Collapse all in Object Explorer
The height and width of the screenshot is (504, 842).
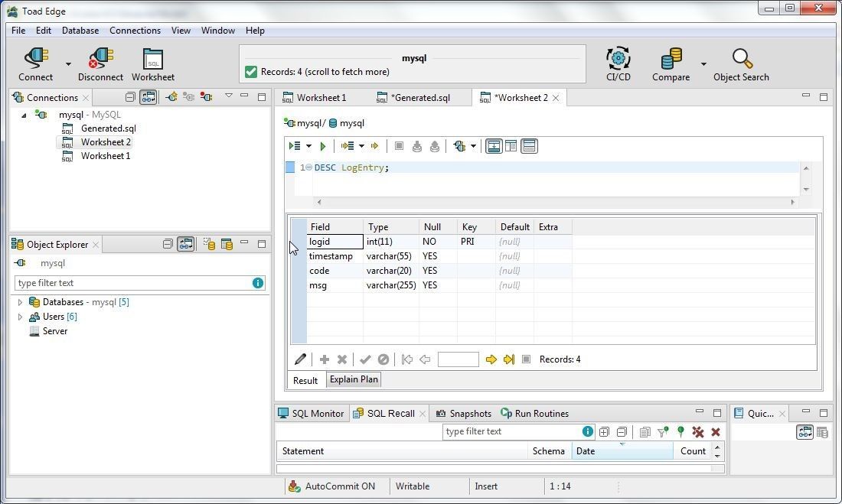[x=168, y=244]
